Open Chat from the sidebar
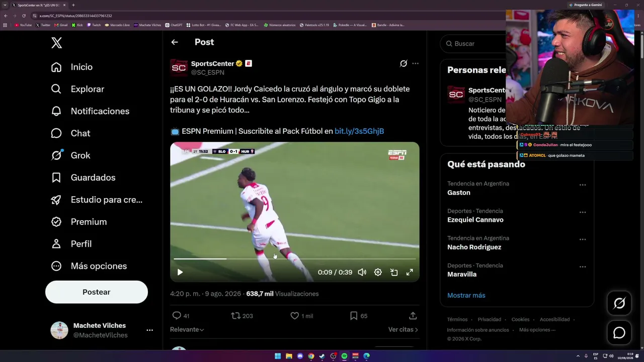Viewport: 644px width, 362px height. tap(70, 133)
